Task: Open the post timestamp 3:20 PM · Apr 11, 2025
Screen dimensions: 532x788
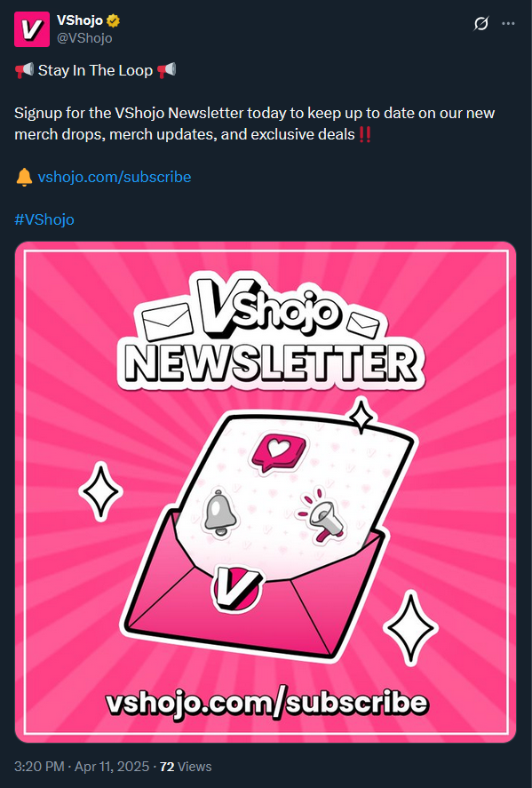Action: (82, 767)
